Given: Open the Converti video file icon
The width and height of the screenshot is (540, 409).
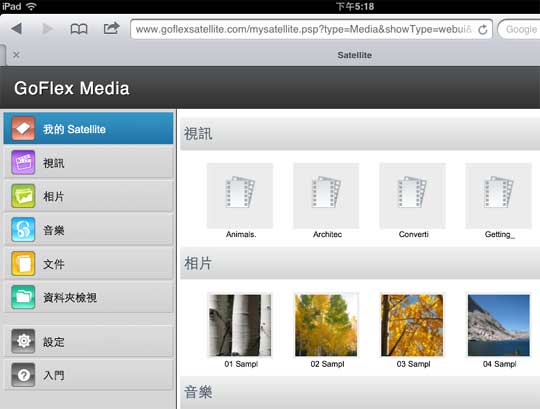Looking at the screenshot, I should point(412,196).
